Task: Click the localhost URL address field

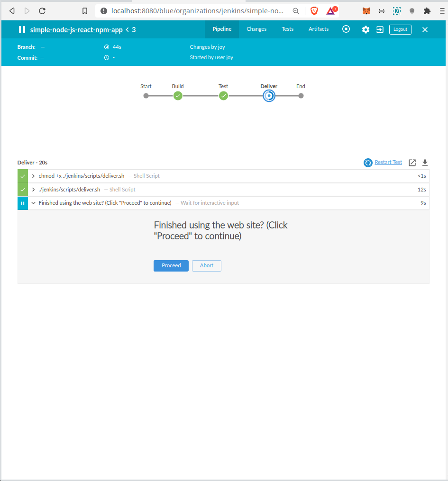Action: click(197, 11)
